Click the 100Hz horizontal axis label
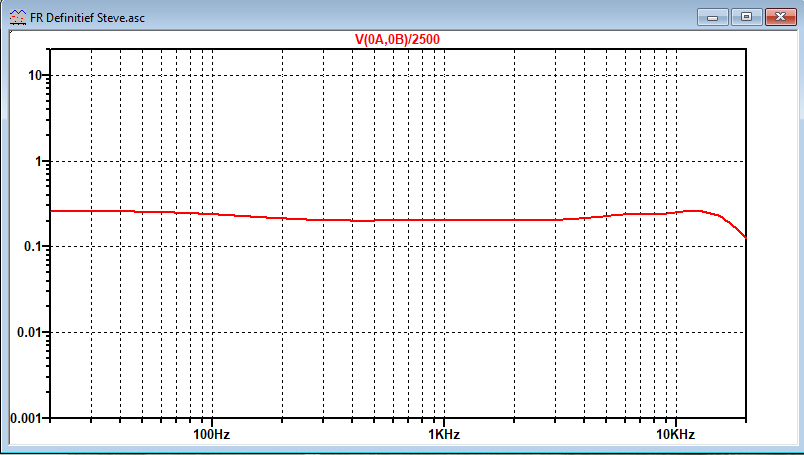This screenshot has height=455, width=804. 211,434
